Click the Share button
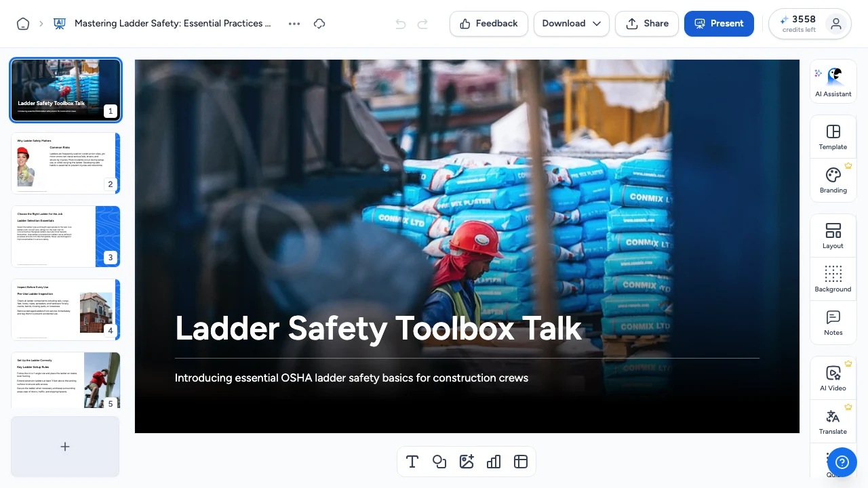 pos(647,24)
